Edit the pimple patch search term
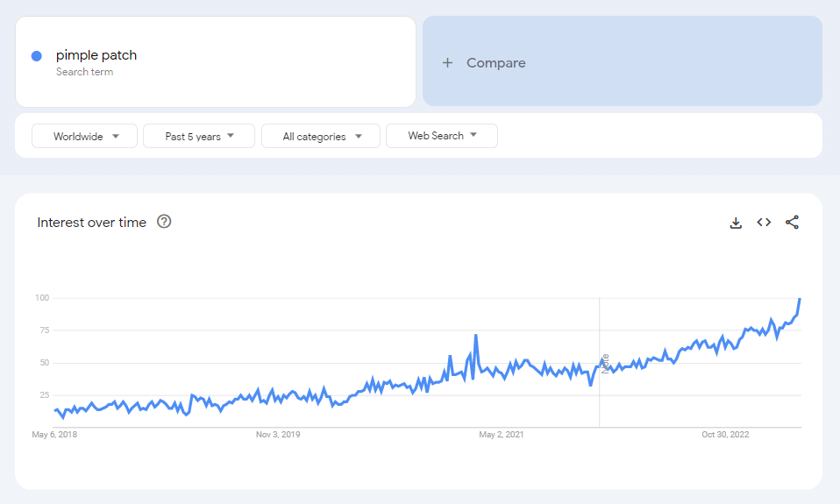Image resolution: width=840 pixels, height=504 pixels. point(96,55)
